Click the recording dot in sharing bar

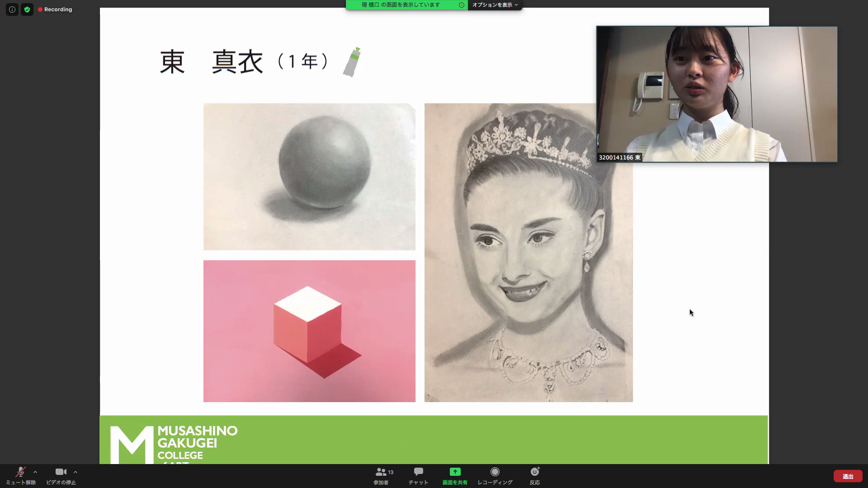click(461, 5)
